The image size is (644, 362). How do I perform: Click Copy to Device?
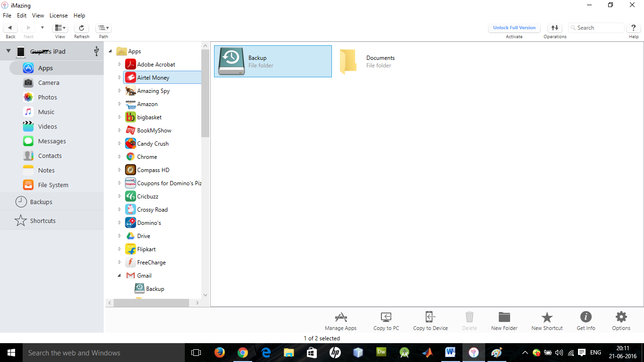pyautogui.click(x=430, y=321)
